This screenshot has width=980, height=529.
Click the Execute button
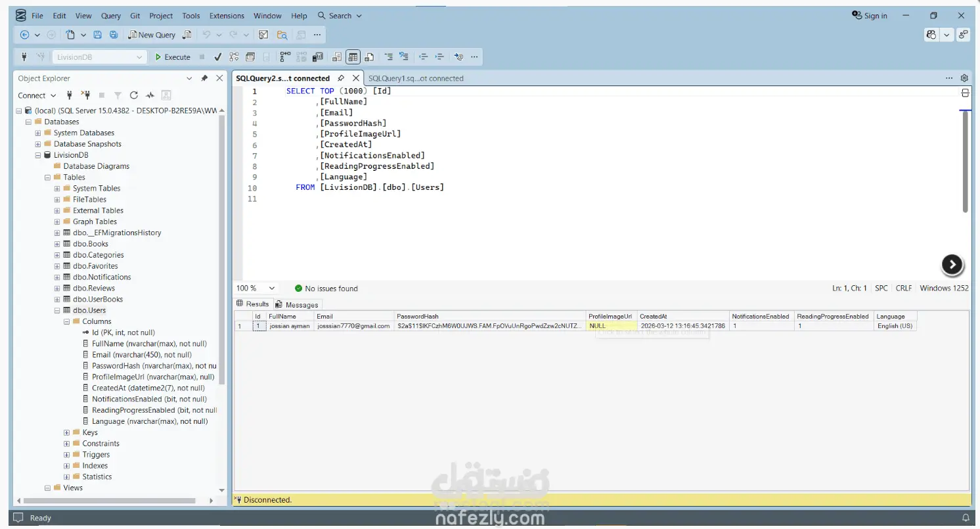[173, 57]
